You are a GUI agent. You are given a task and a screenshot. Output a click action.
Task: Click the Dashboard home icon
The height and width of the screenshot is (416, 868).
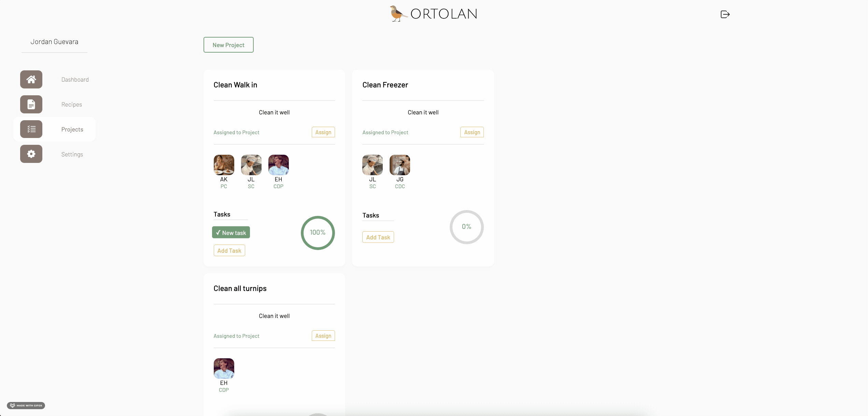[x=31, y=79]
